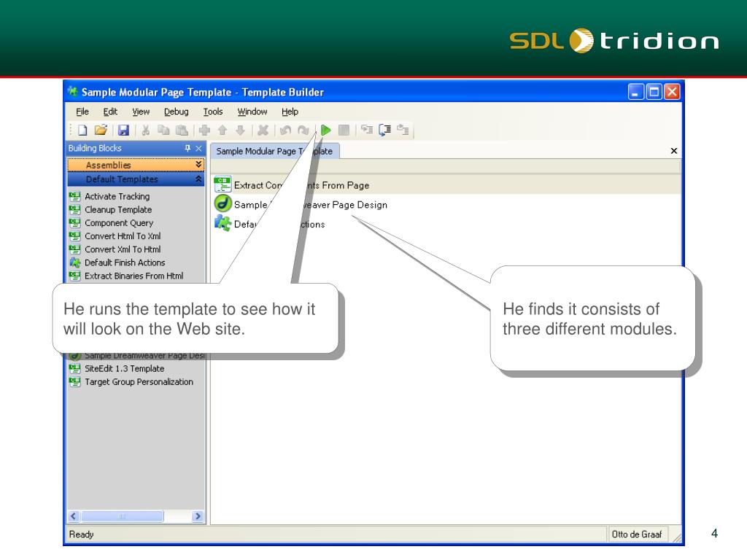Image resolution: width=747 pixels, height=560 pixels.
Task: Open the Window menu
Action: coord(252,112)
